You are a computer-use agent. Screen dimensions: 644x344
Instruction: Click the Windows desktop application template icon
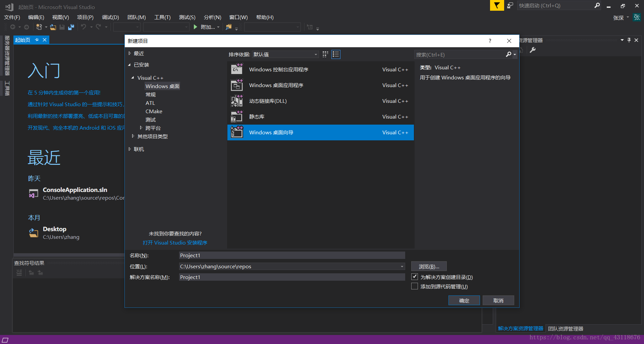(237, 85)
